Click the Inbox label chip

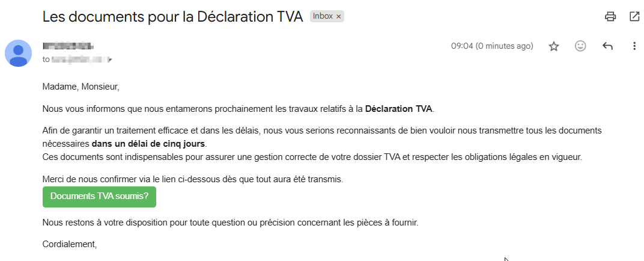pos(323,16)
